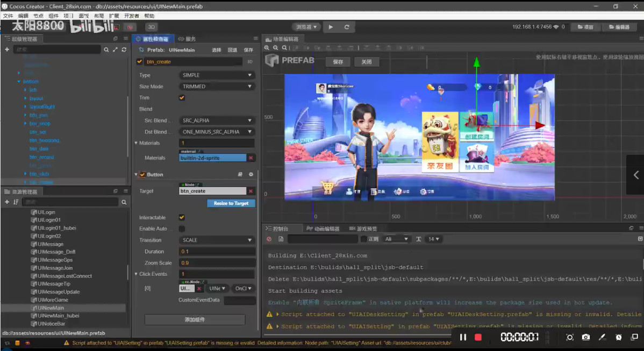Stop the screen recording
Screen dimensions: 644x351
coord(478,337)
